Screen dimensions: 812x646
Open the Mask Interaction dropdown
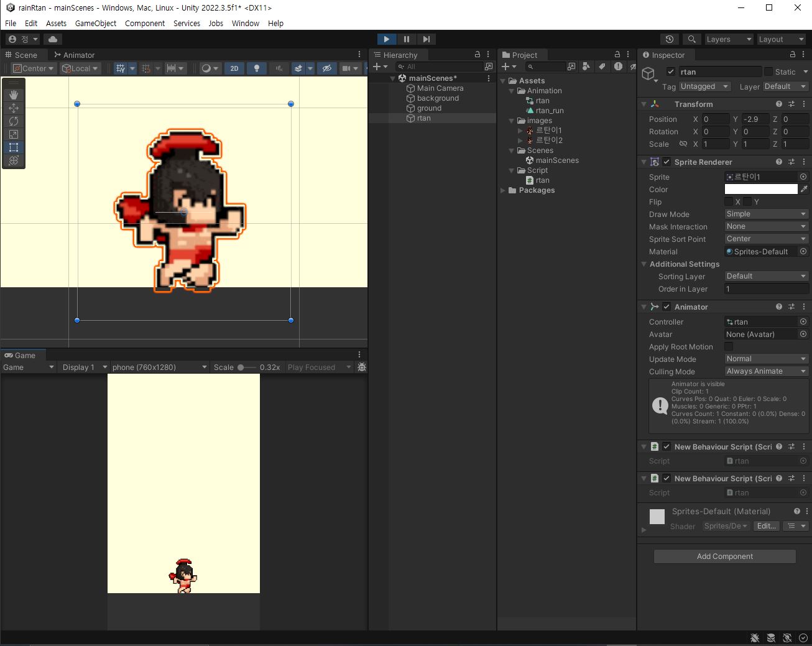pyautogui.click(x=766, y=226)
